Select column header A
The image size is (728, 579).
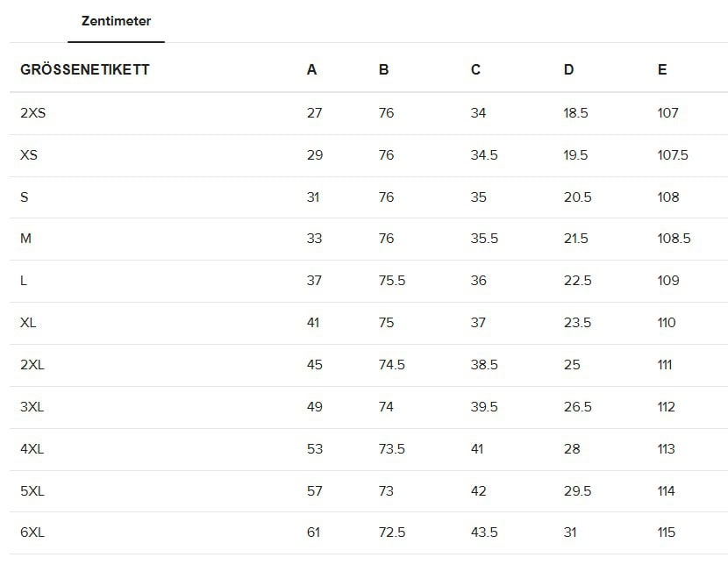click(x=312, y=70)
